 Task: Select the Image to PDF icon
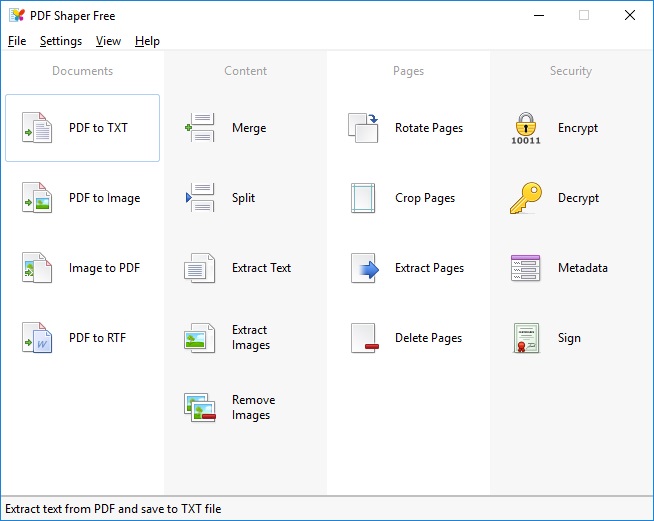point(37,268)
